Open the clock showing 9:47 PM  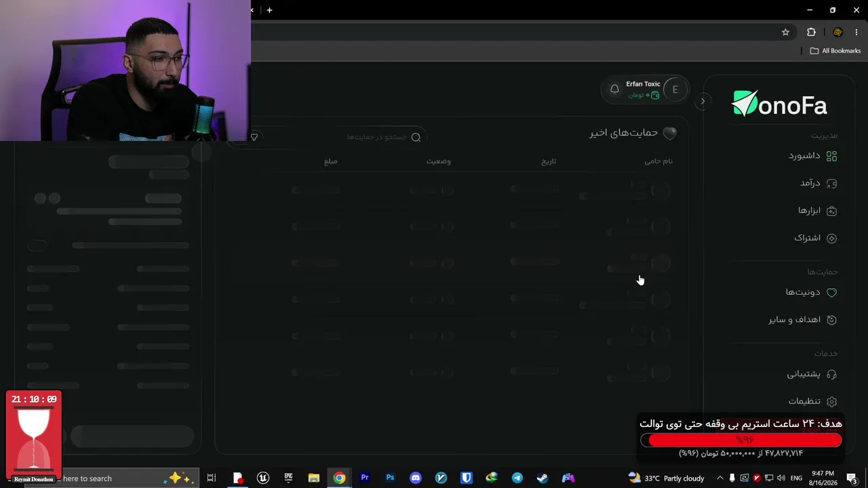coord(822,478)
